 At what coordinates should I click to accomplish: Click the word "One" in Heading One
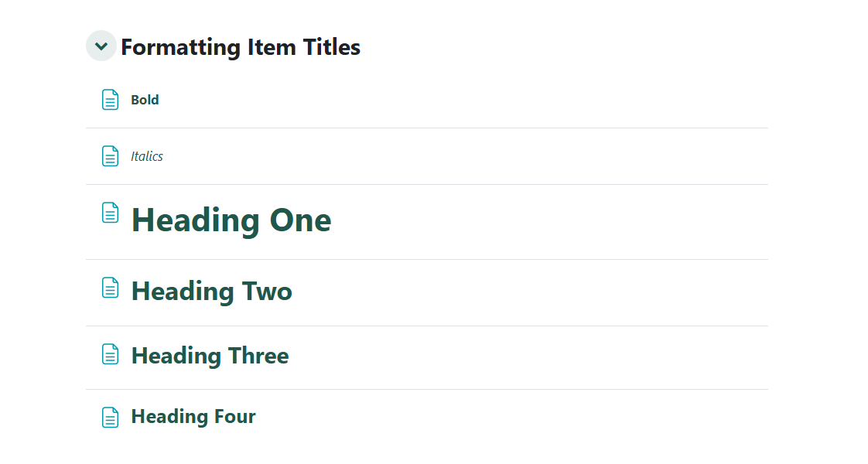300,220
